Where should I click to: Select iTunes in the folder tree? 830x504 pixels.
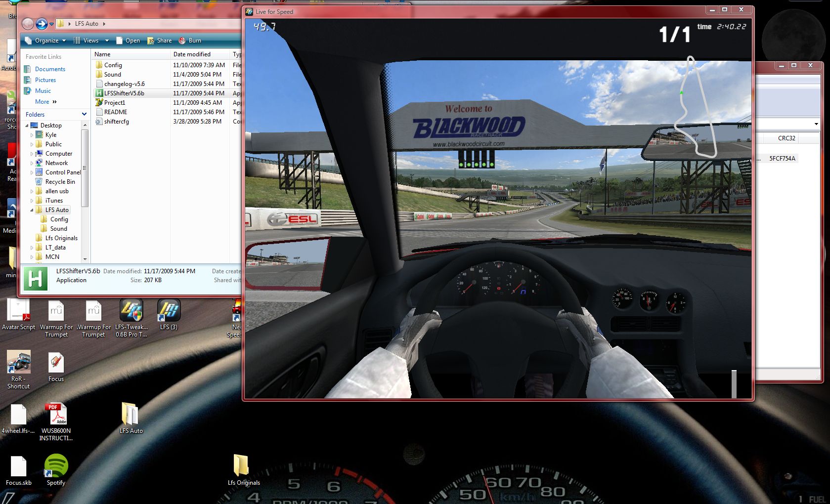pyautogui.click(x=54, y=201)
